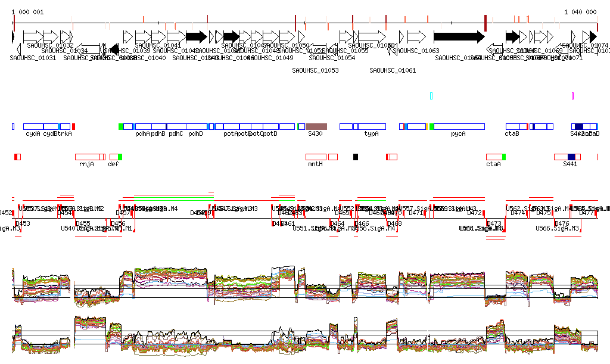The height and width of the screenshot is (364, 610).
Task: Select the left-pointing ctaA gene arrow
Action: (x=494, y=49)
